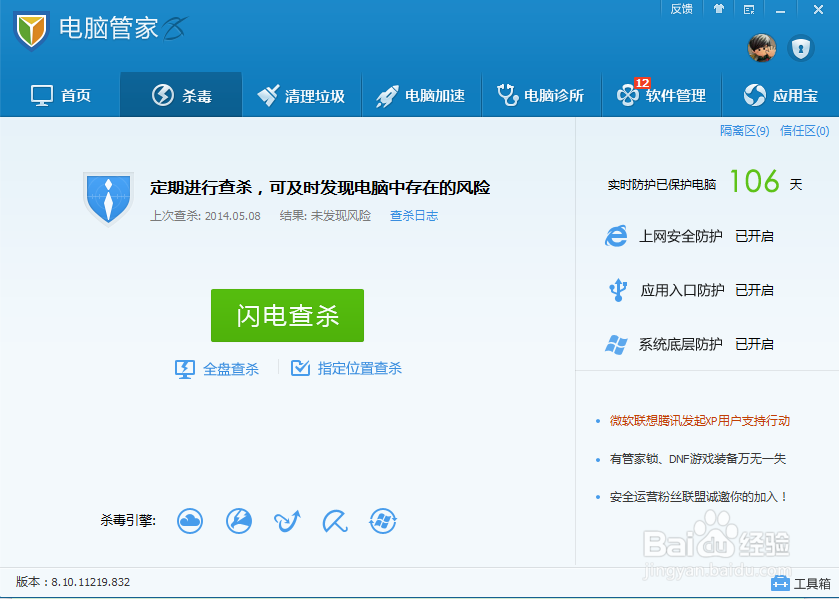This screenshot has height=599, width=839.
Task: Open the user avatar profile picture
Action: point(761,48)
